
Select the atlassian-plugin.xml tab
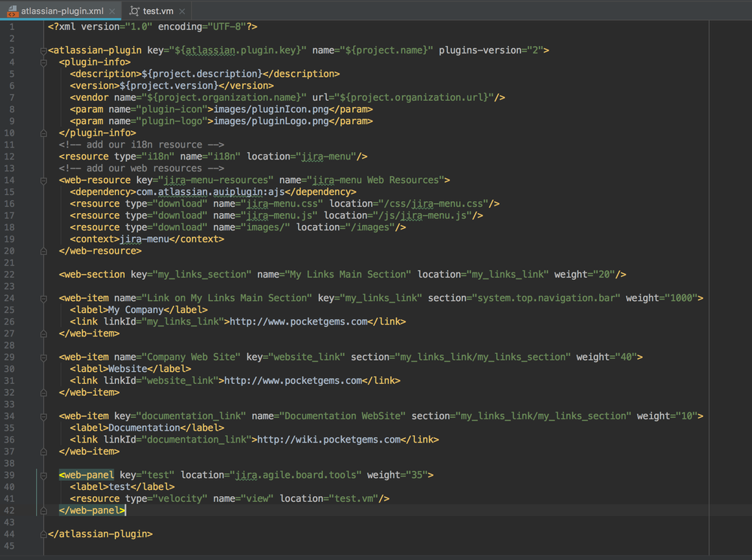click(x=62, y=11)
